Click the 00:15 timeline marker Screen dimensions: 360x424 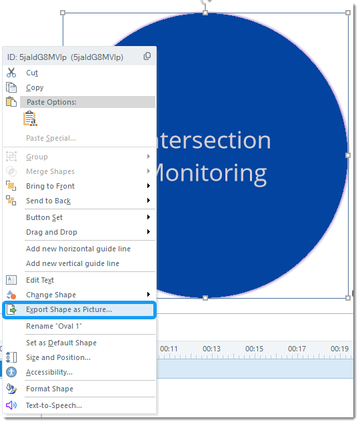(x=254, y=349)
